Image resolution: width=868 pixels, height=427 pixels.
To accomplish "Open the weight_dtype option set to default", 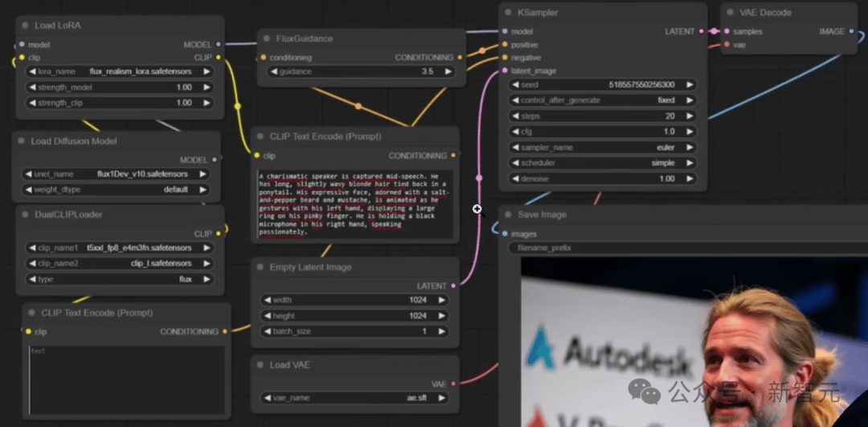I will (117, 190).
